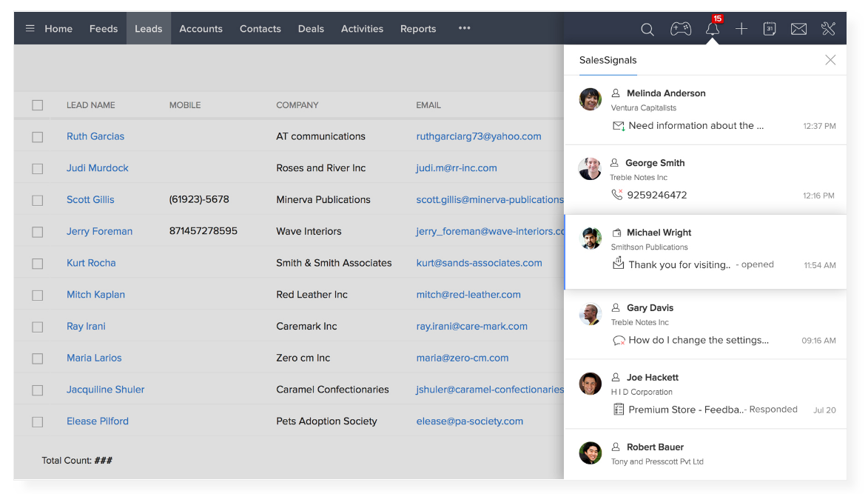This screenshot has width=868, height=494.
Task: Click the hamburger menu icon beside Home
Action: (x=30, y=29)
